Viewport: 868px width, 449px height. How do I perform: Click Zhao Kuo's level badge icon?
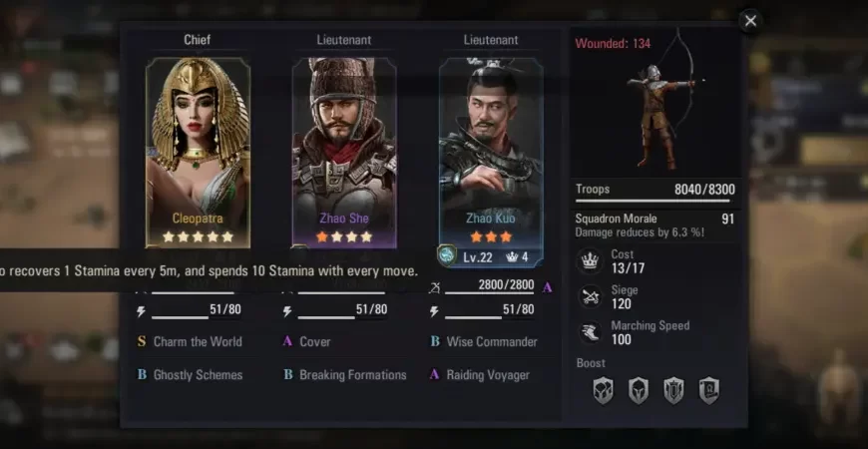(447, 255)
